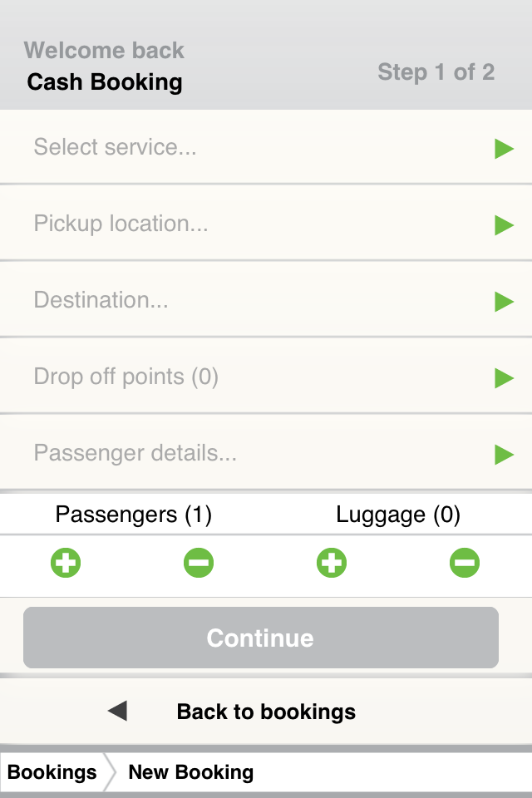
Task: Select Bookings breadcrumb tab
Action: (x=52, y=772)
